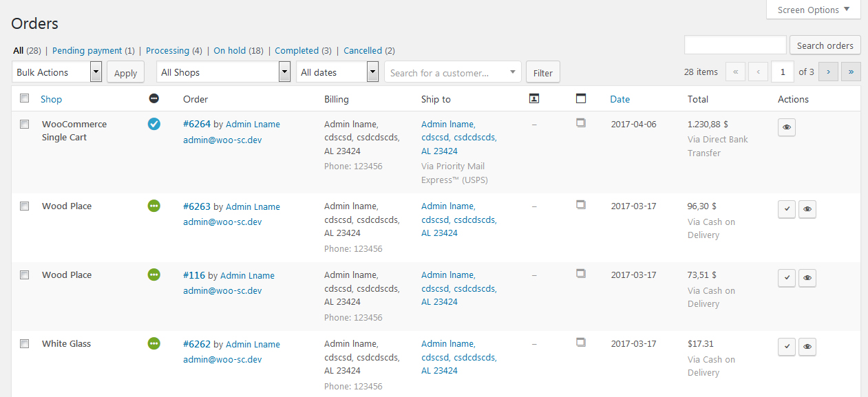
Task: View order #6264 with the eye button
Action: (787, 127)
